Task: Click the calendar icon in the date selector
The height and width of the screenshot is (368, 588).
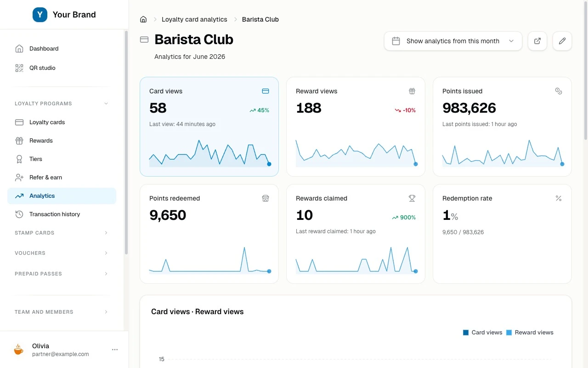Action: coord(396,41)
